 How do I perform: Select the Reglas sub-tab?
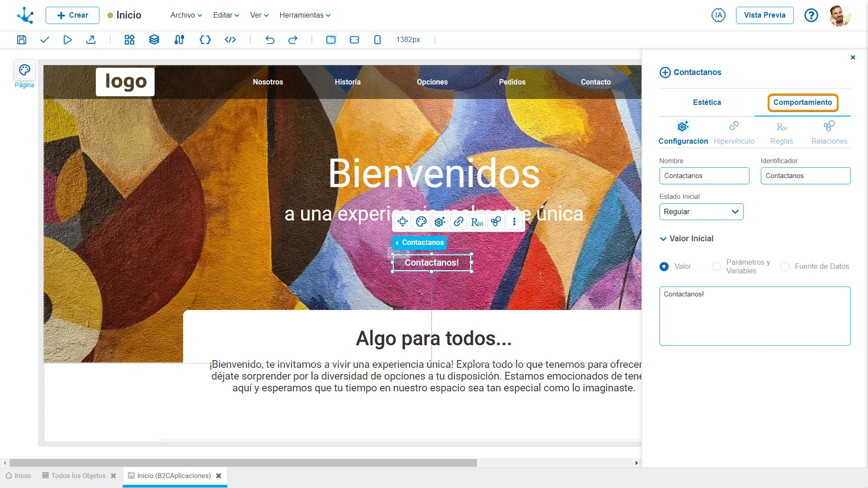click(782, 133)
